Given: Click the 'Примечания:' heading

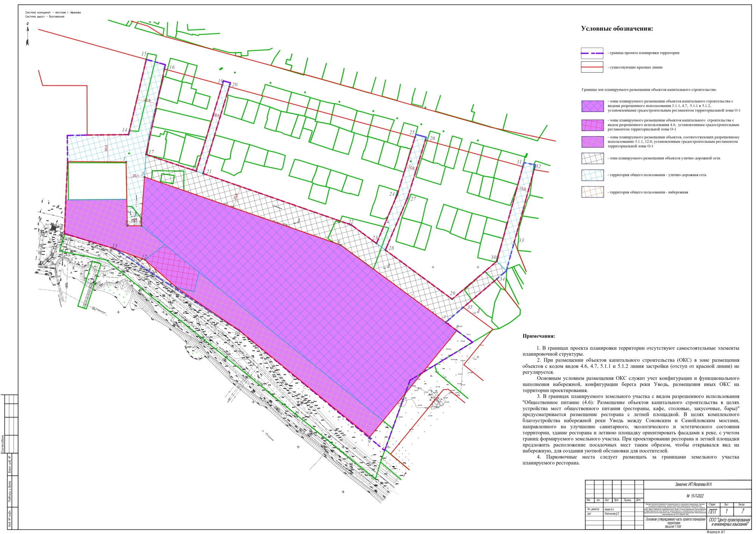Looking at the screenshot, I should [x=539, y=336].
